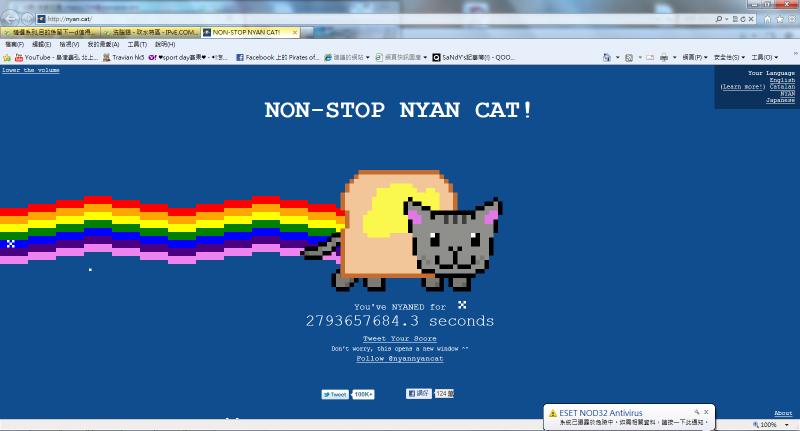Expand the command bar overflow chevron

[795, 54]
